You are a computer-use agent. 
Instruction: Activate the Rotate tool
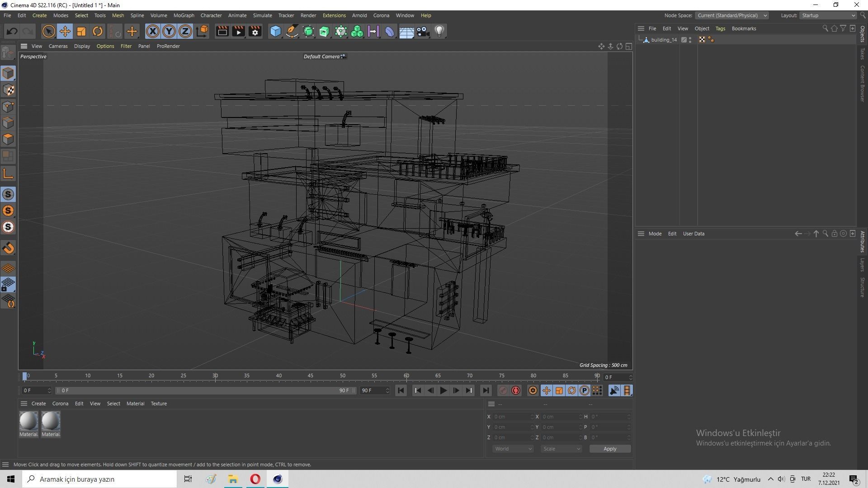[98, 31]
